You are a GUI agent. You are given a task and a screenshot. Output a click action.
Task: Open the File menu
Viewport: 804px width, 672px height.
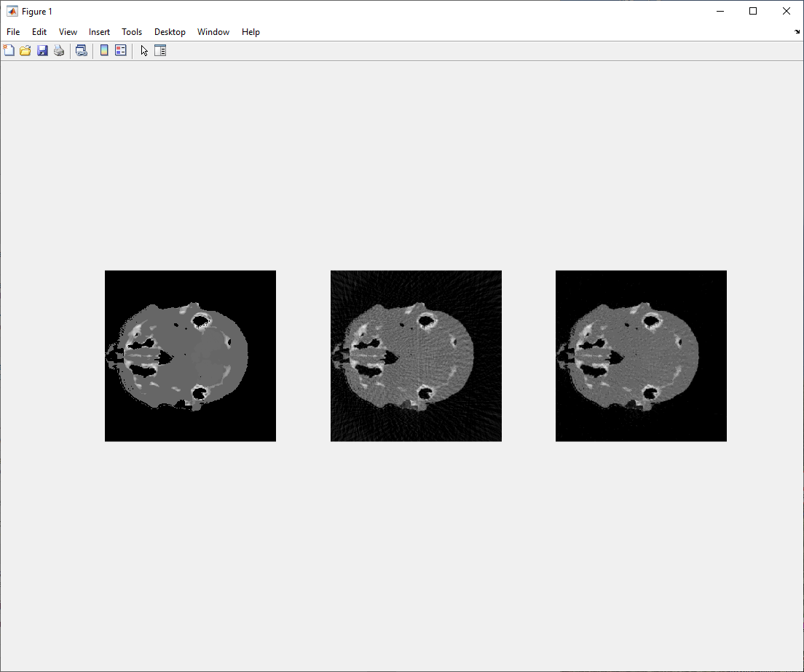pyautogui.click(x=12, y=32)
